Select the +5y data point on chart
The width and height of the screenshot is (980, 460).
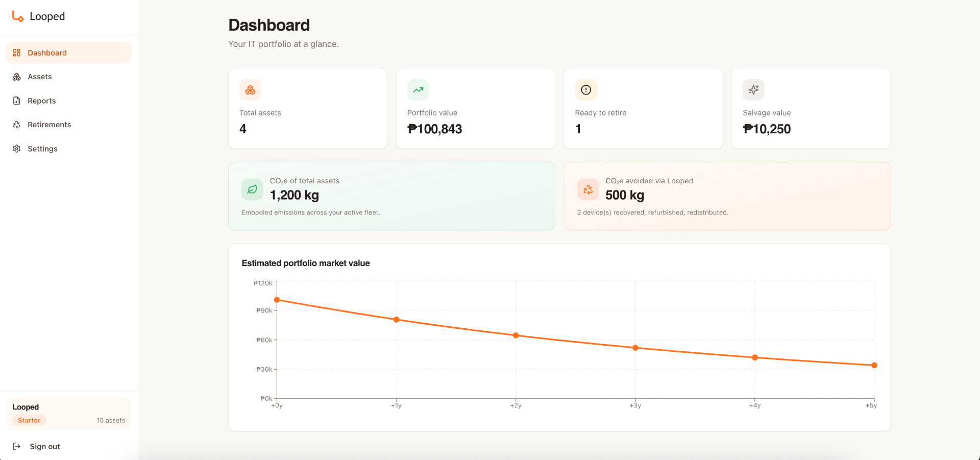coord(874,365)
